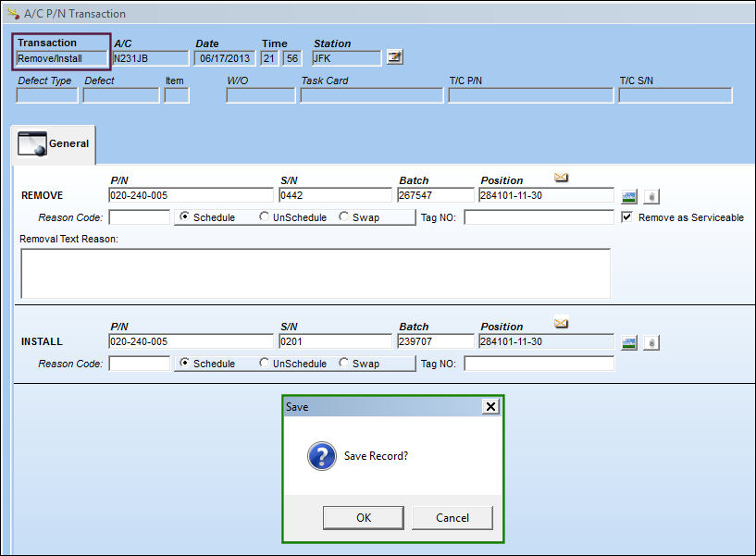Focus the Task Card field
Viewport: 756px width, 556px height.
pyautogui.click(x=371, y=95)
